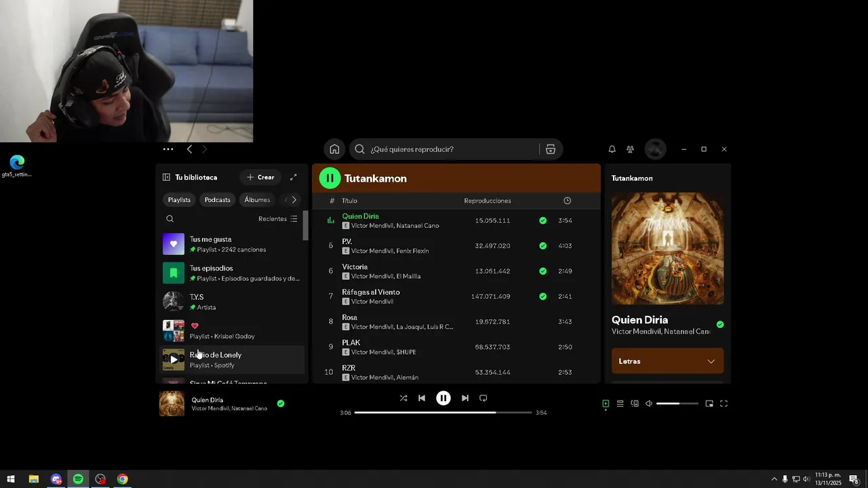Pause playback in the player bar

tap(443, 399)
